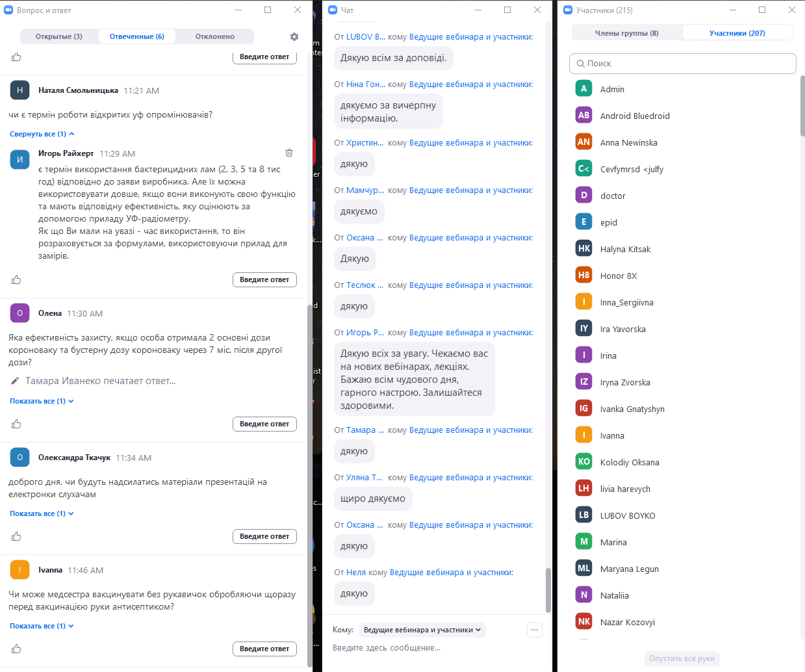Open chat more options ellipsis button

(535, 629)
